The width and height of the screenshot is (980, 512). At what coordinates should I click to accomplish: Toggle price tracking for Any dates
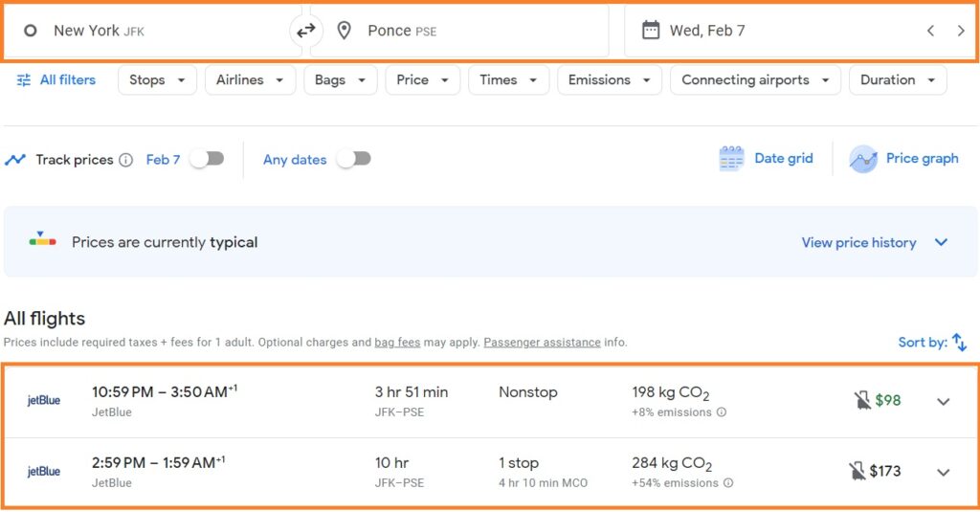pyautogui.click(x=354, y=159)
